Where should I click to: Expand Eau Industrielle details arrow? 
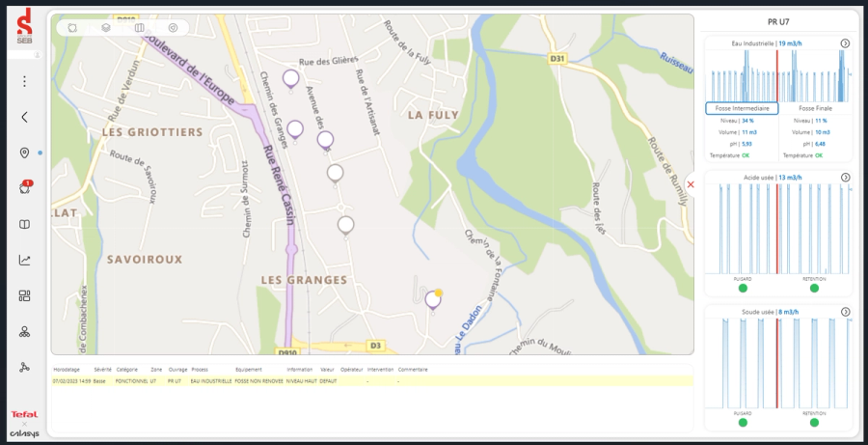[845, 43]
